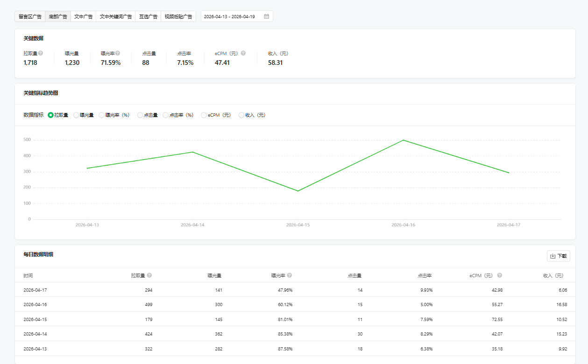Switch to the 留言区广告 tab
Viewport: 588px width, 364px height.
(x=30, y=16)
